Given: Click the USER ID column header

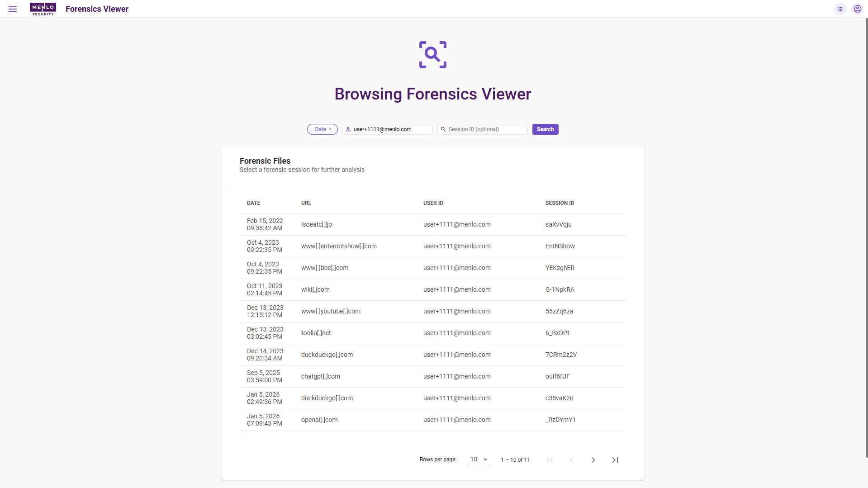Looking at the screenshot, I should tap(433, 203).
